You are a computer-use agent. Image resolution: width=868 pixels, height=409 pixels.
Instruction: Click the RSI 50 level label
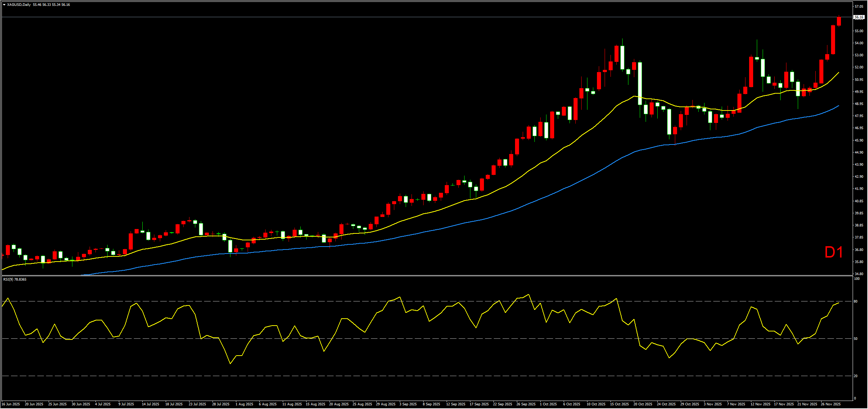coord(856,339)
